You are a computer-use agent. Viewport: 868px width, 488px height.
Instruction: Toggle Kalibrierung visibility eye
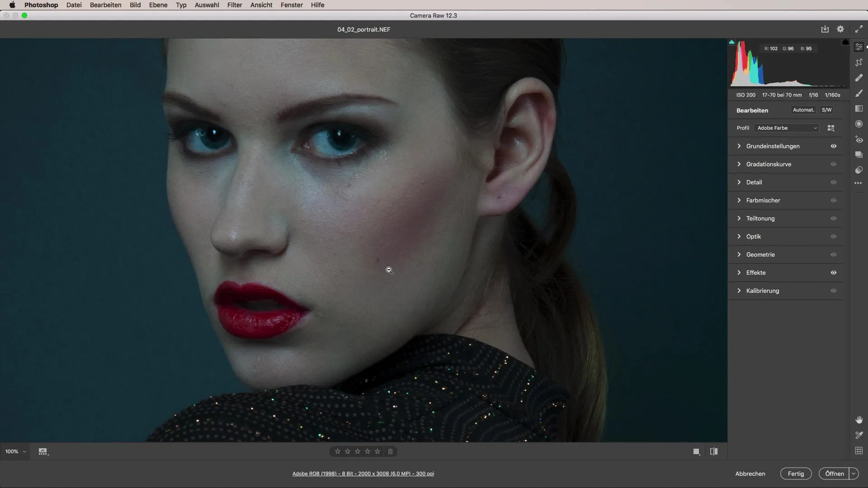[834, 291]
